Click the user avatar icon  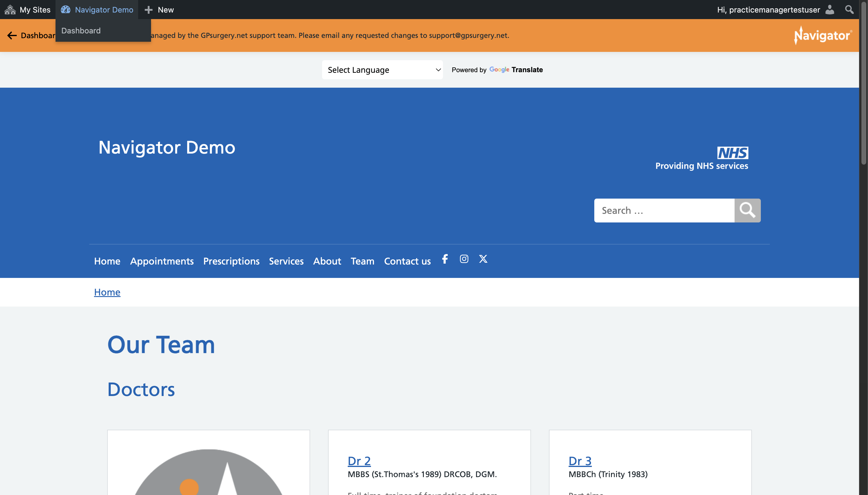tap(829, 10)
